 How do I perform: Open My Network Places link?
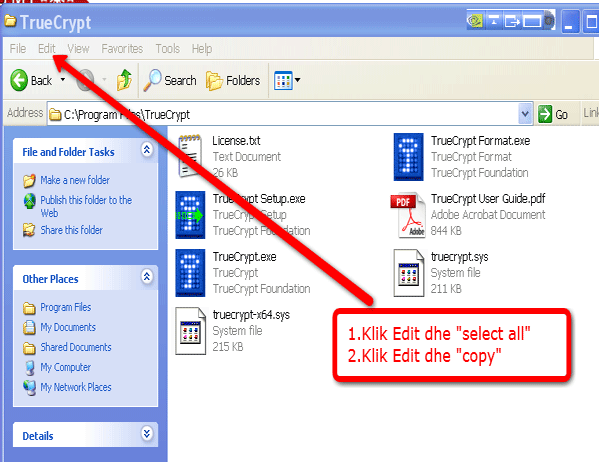(76, 387)
